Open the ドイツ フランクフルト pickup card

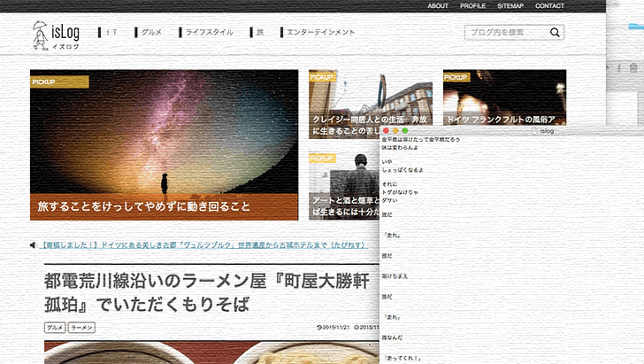point(504,97)
